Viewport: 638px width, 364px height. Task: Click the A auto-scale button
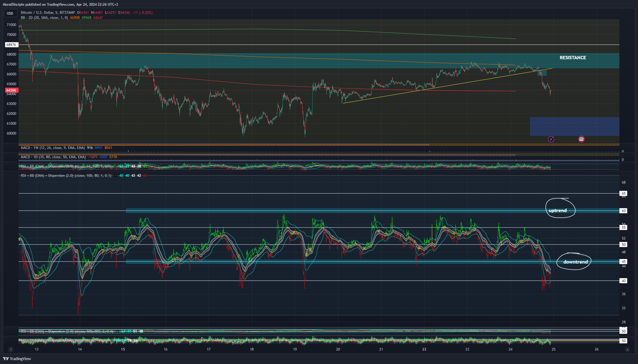[628, 349]
